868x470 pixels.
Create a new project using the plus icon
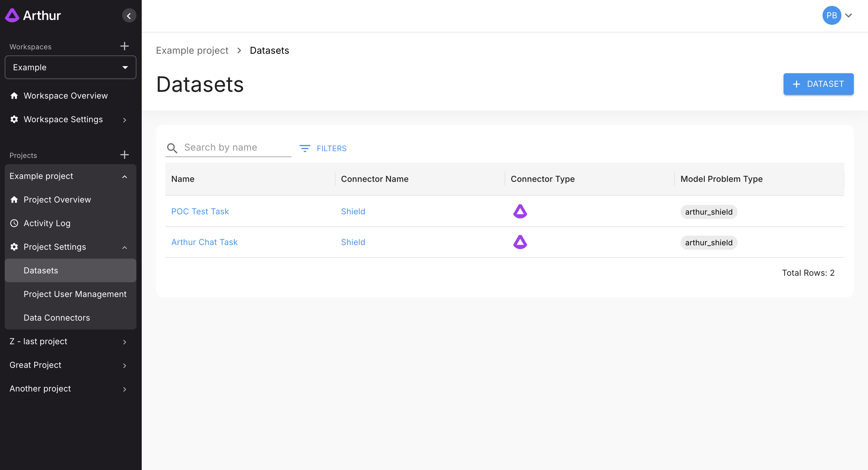(x=124, y=155)
